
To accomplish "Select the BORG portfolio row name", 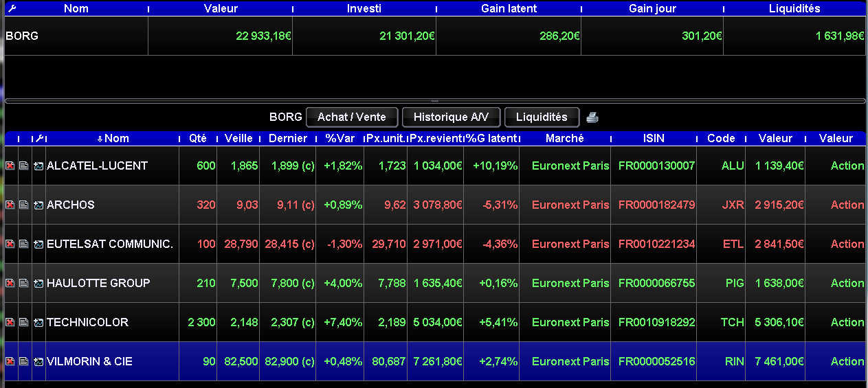I will coord(22,36).
